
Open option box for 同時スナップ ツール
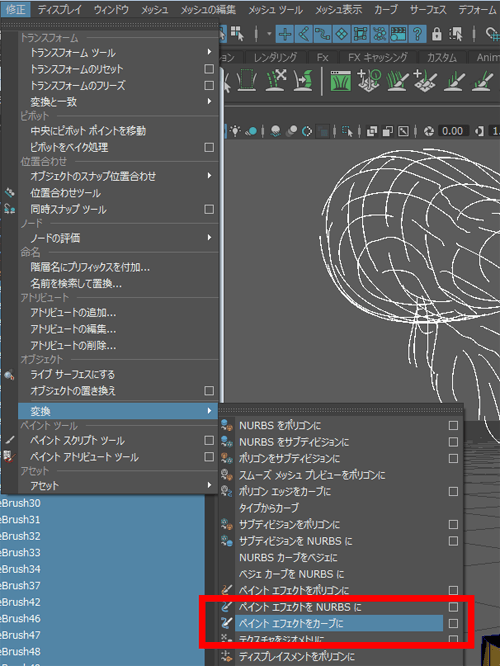click(x=209, y=209)
